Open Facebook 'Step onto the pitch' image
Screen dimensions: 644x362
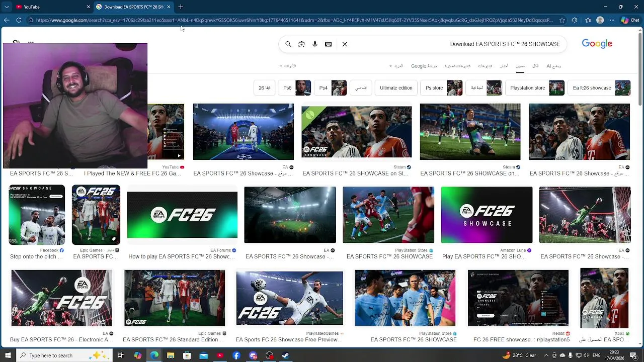click(x=37, y=215)
